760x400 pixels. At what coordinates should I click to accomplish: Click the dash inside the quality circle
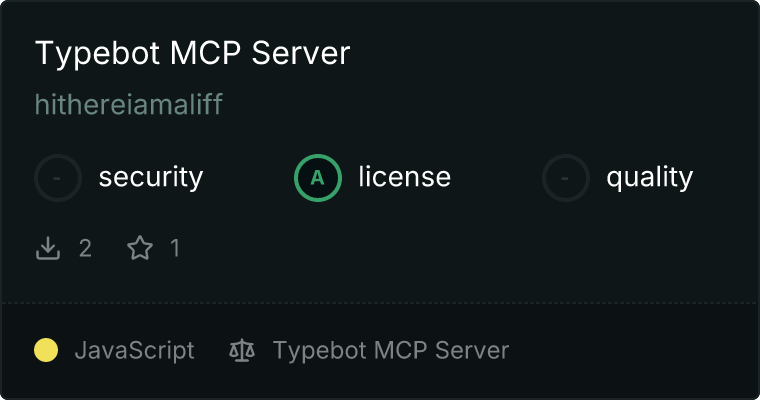(x=565, y=178)
